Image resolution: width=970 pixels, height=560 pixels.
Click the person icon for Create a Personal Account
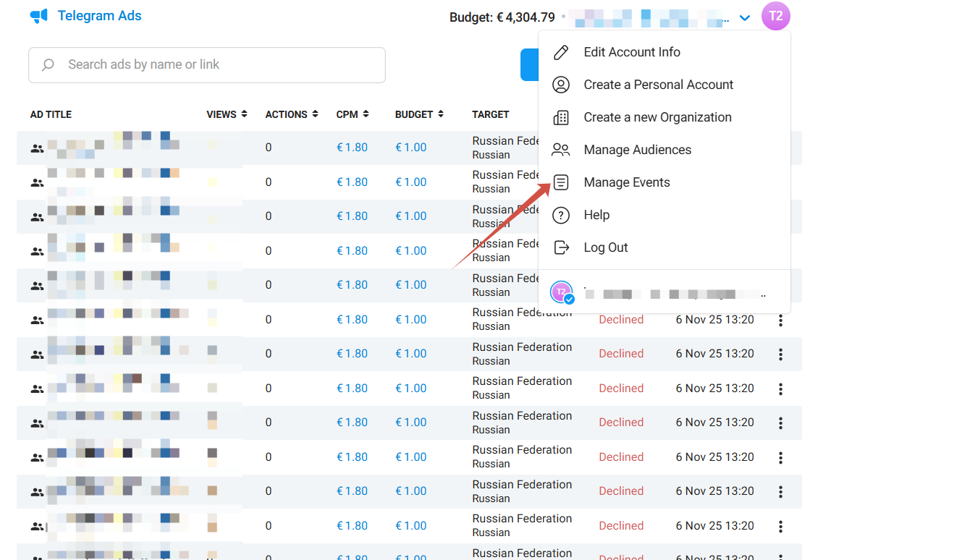(561, 85)
